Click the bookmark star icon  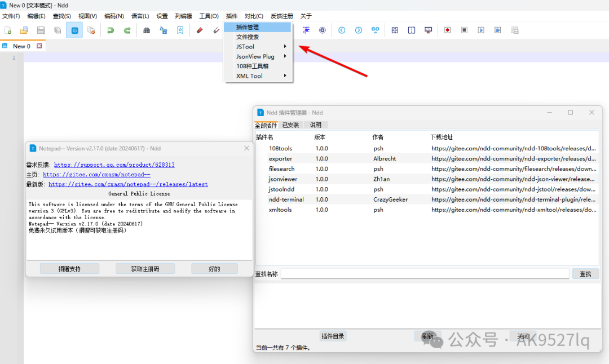tap(180, 30)
